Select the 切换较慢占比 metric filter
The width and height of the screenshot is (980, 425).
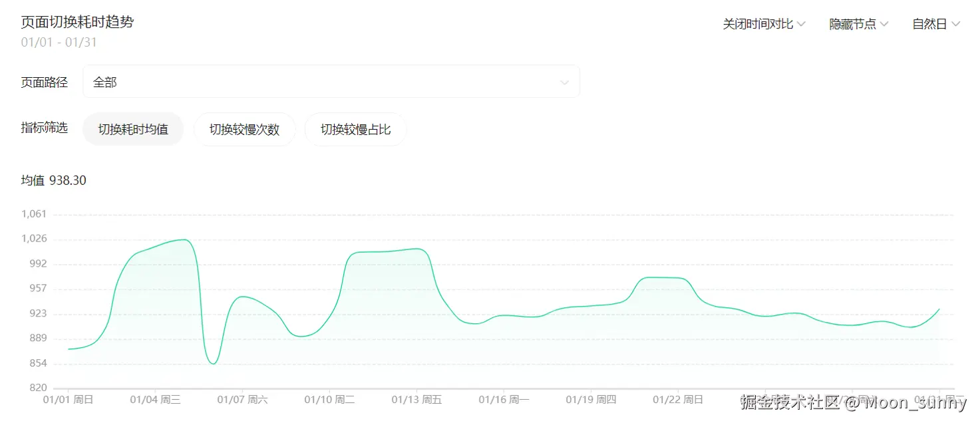[x=355, y=129]
